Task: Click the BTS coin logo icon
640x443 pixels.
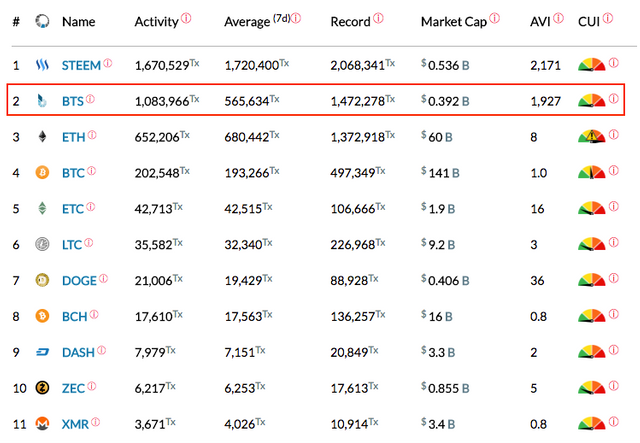Action: click(x=42, y=100)
